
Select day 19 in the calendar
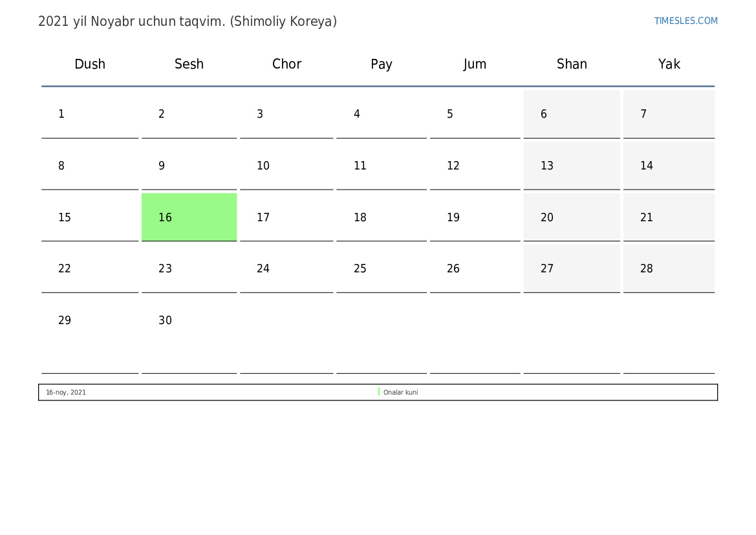(x=475, y=217)
